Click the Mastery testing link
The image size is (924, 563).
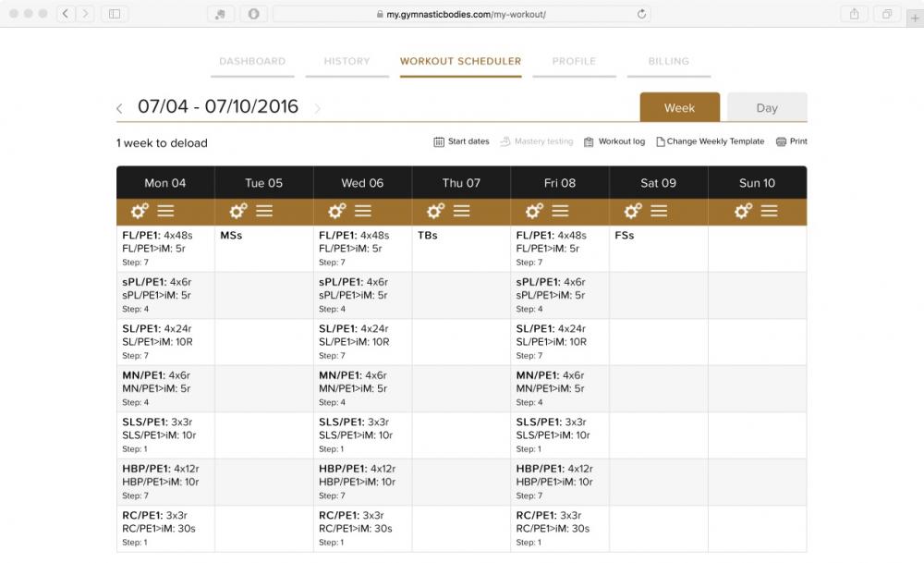pos(537,141)
